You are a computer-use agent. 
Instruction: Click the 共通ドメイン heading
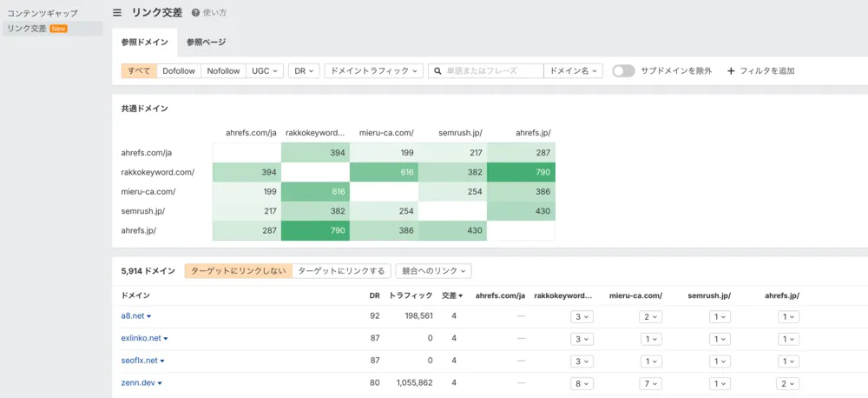click(x=144, y=109)
